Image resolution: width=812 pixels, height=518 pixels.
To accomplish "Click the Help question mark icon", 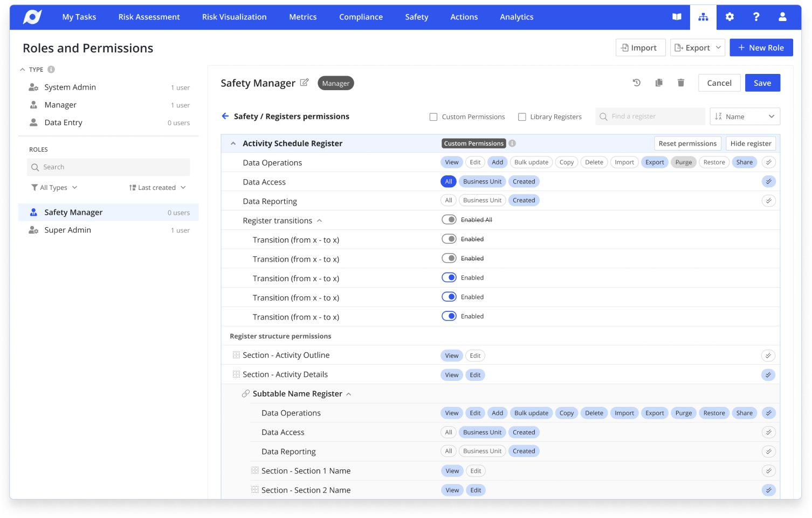I will [x=756, y=17].
